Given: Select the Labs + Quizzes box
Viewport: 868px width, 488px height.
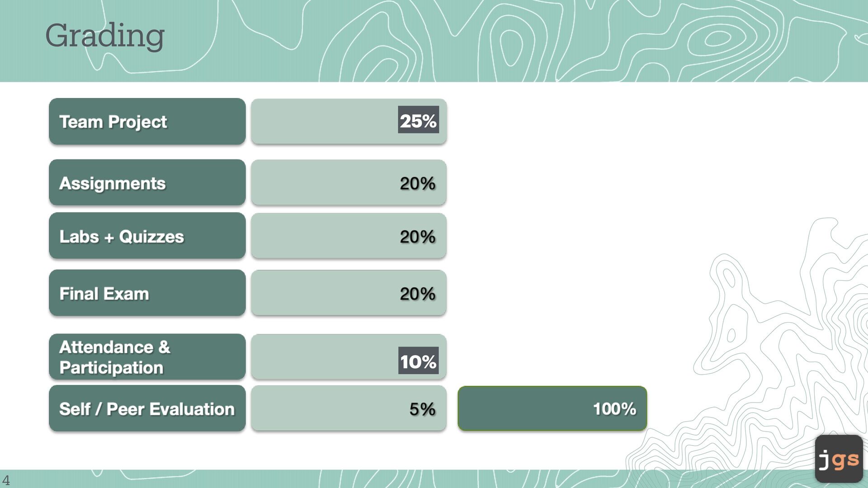Looking at the screenshot, I should pyautogui.click(x=147, y=236).
